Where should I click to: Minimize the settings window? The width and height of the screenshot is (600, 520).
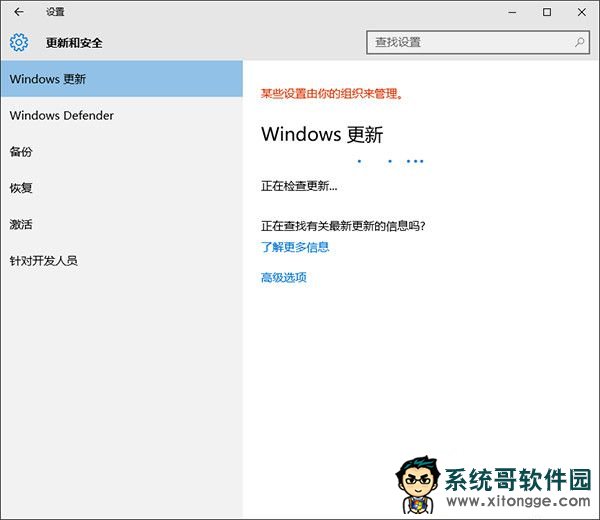(x=512, y=12)
